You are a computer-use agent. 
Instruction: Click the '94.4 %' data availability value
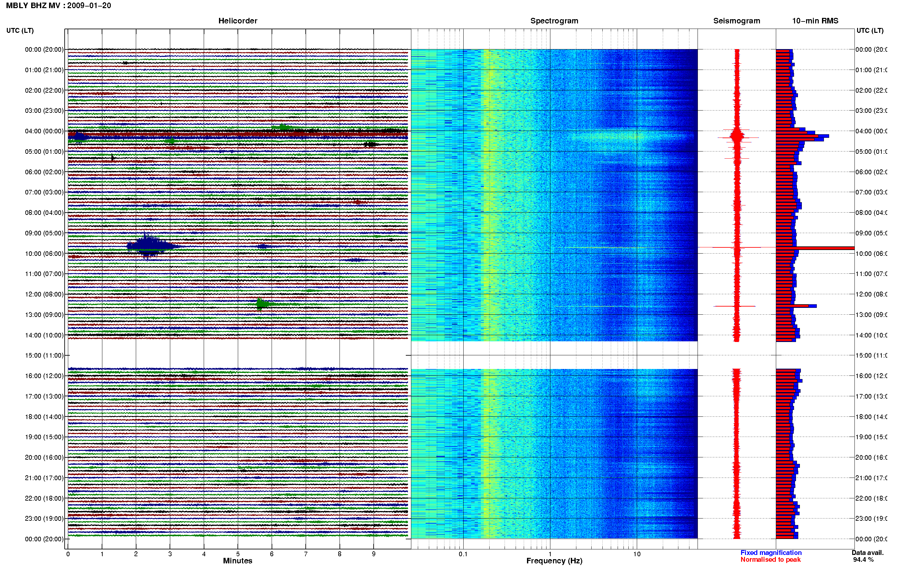click(x=863, y=560)
